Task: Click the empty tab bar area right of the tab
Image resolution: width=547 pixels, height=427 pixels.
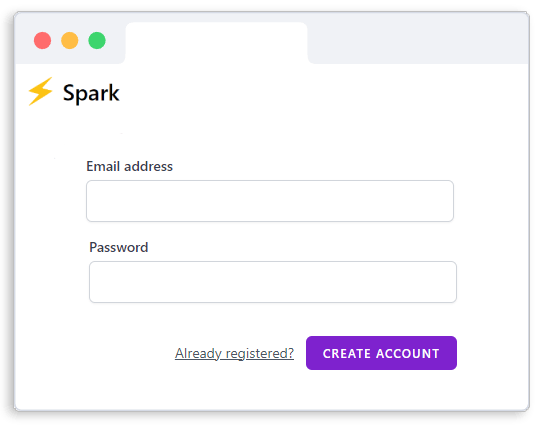Action: point(419,43)
